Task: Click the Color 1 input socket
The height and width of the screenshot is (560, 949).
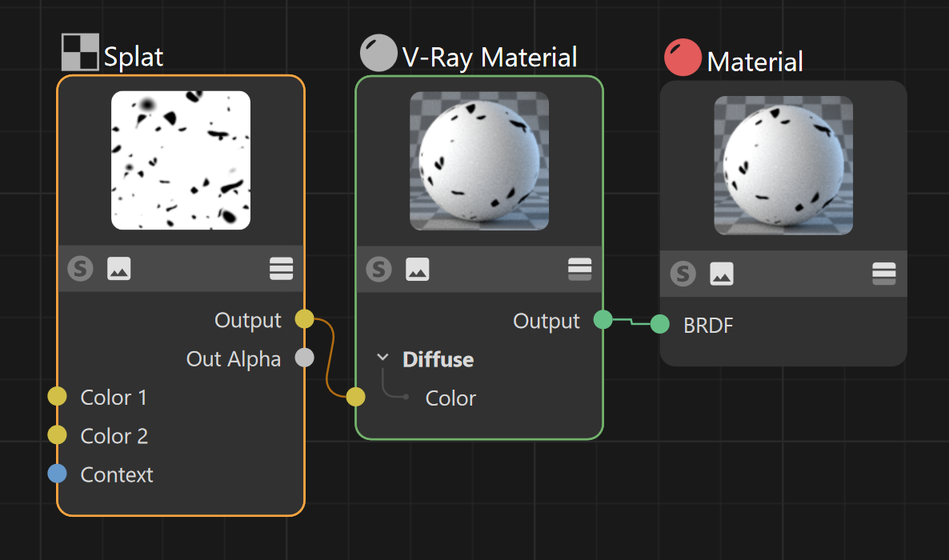Action: click(x=57, y=396)
